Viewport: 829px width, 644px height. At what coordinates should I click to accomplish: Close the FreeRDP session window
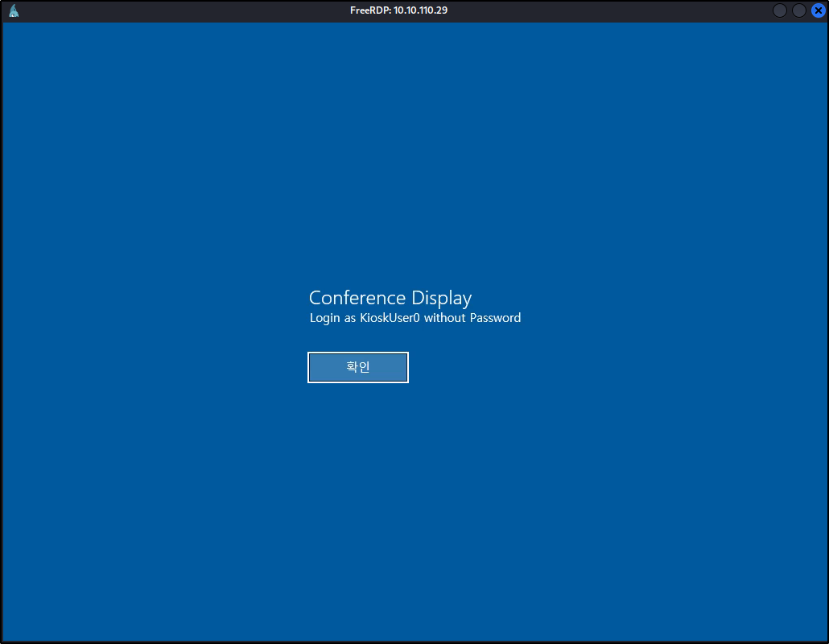point(818,10)
